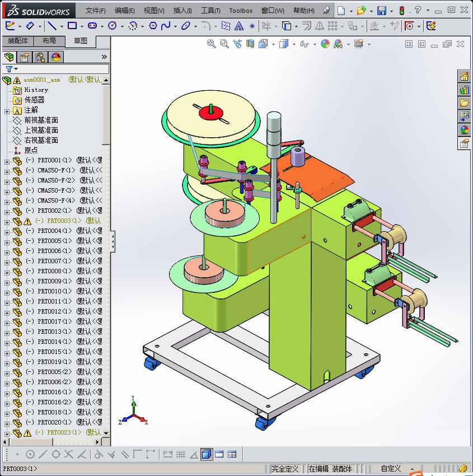Select the Ellipse sketch tool

tap(185, 26)
